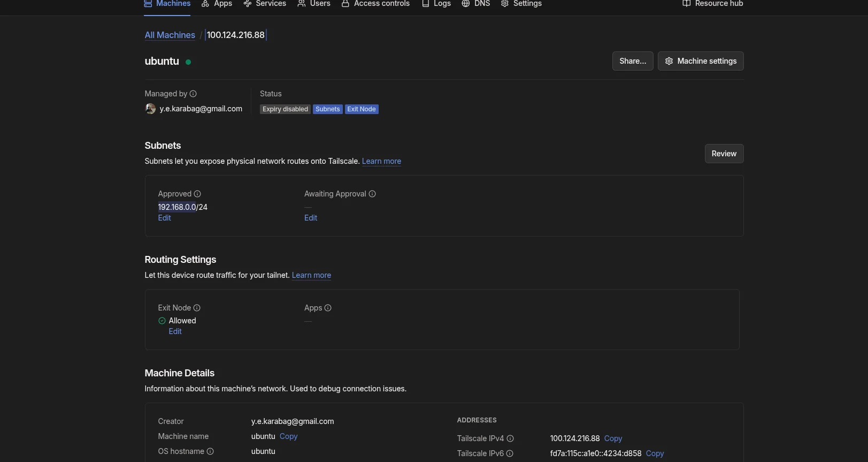Copy the machine name ubuntu

[288, 436]
